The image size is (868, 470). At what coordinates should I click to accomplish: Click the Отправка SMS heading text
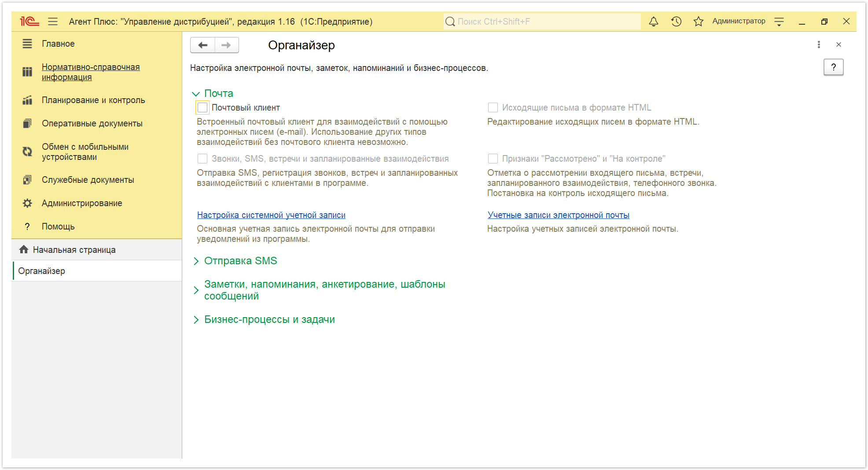click(x=241, y=261)
